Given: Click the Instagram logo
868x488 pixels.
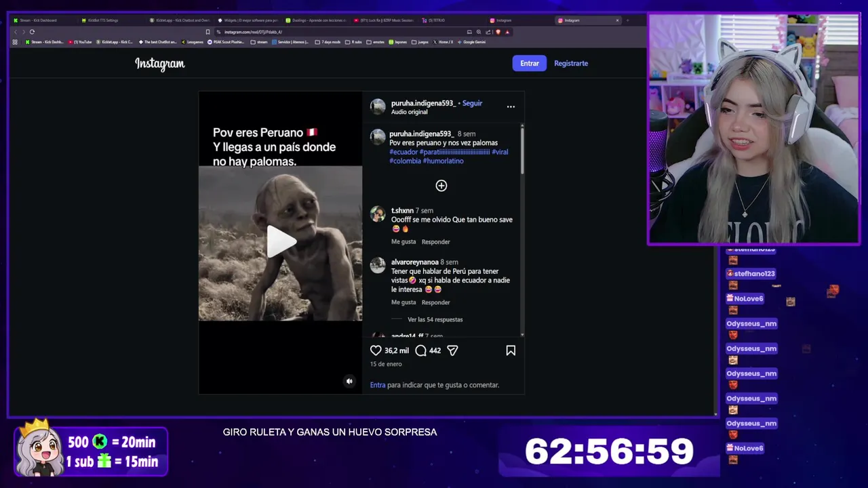Looking at the screenshot, I should [159, 64].
